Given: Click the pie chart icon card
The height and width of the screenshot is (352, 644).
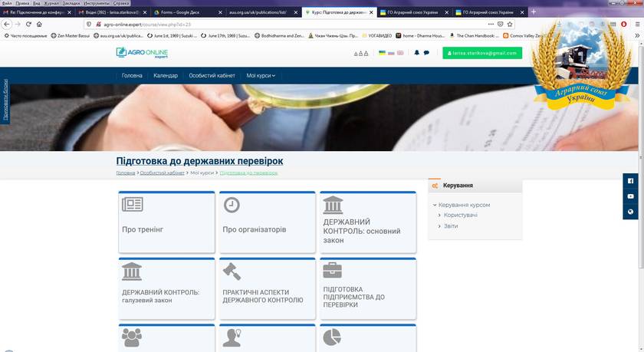Looking at the screenshot, I should coord(332,337).
